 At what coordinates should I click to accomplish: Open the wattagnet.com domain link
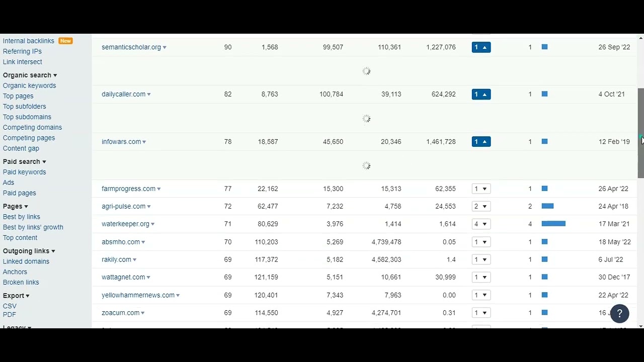123,278
